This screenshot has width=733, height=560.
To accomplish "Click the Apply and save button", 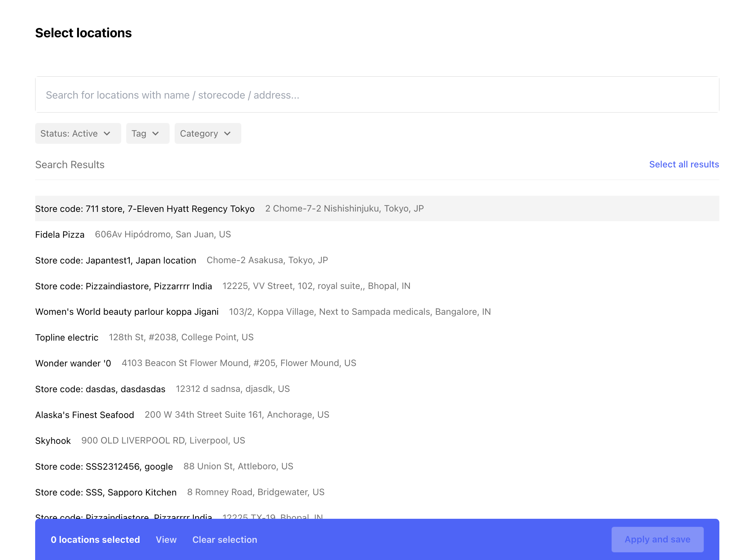I will pyautogui.click(x=657, y=540).
